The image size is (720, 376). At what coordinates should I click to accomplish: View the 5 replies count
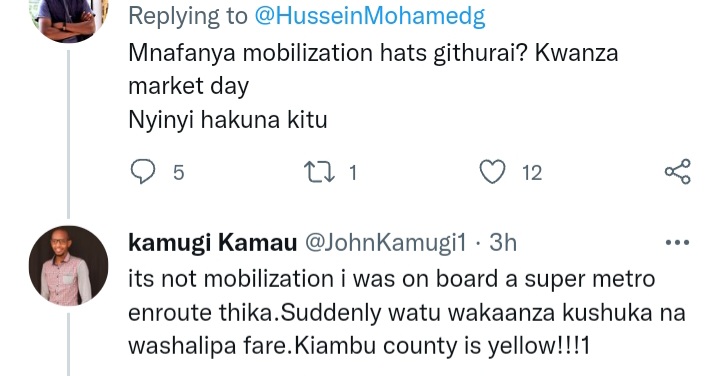coord(178,173)
